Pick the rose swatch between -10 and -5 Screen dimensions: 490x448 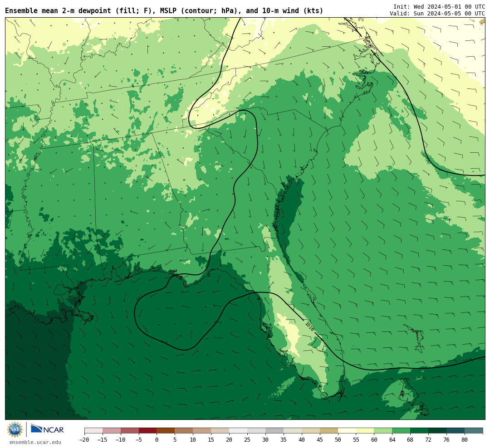pos(130,431)
